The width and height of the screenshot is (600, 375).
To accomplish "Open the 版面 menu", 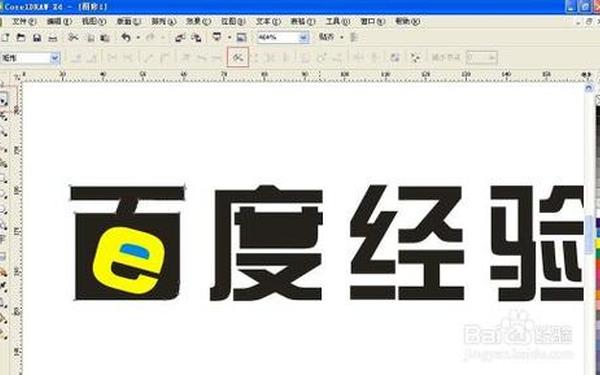I will click(x=129, y=21).
